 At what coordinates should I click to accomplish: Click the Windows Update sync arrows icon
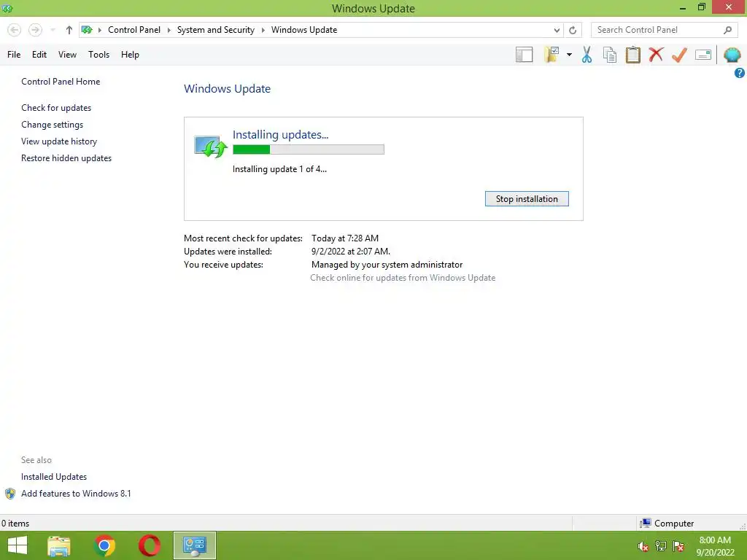(210, 146)
